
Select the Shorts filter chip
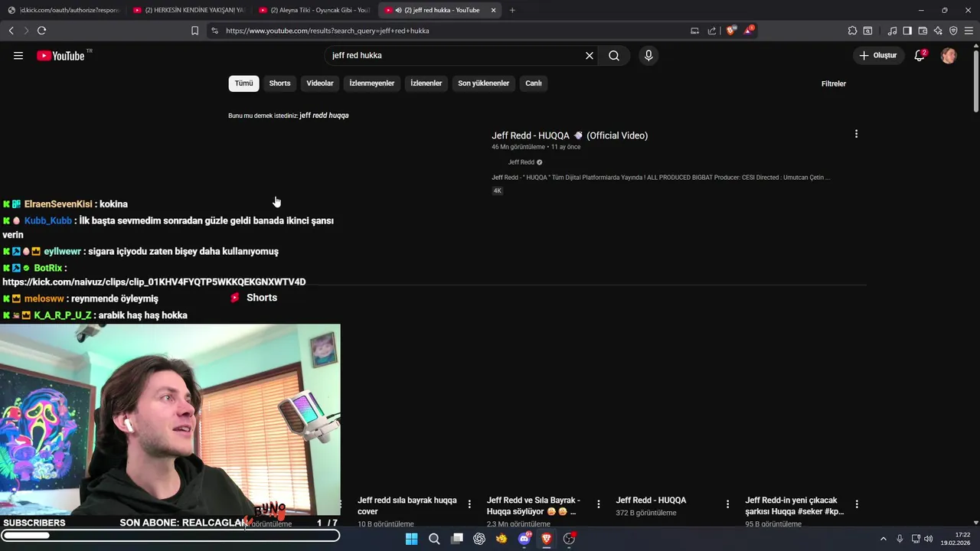(x=279, y=83)
